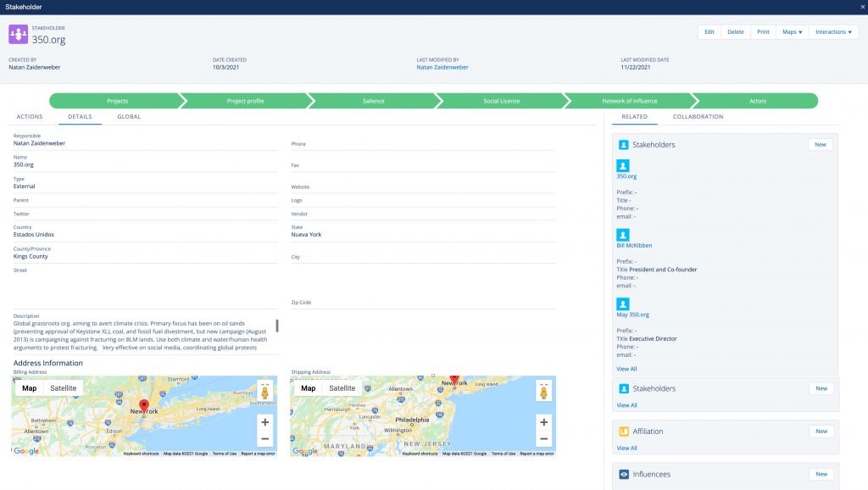Click the Print button

[x=764, y=32]
